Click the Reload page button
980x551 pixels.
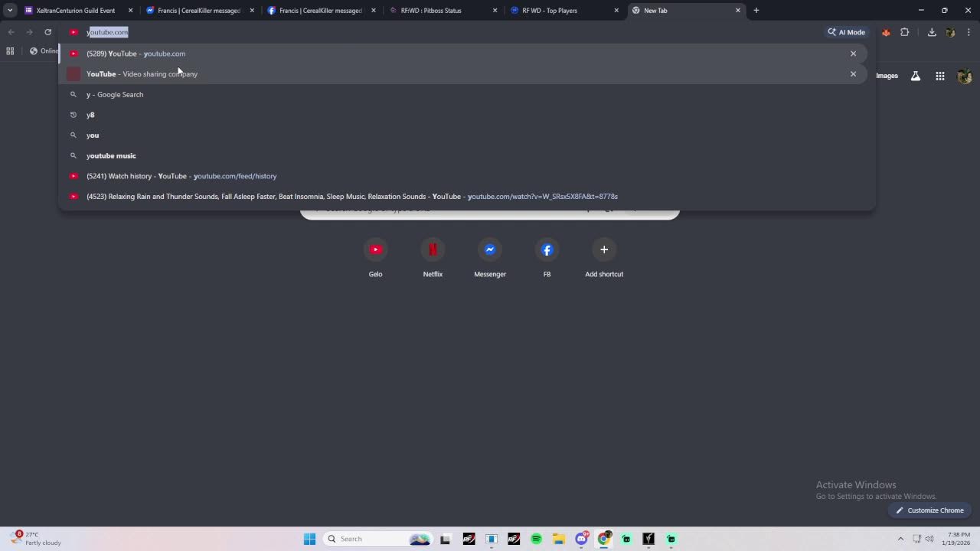tap(47, 32)
